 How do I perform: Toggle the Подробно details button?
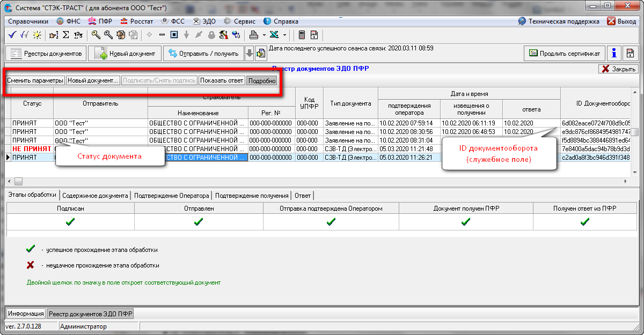coord(261,81)
